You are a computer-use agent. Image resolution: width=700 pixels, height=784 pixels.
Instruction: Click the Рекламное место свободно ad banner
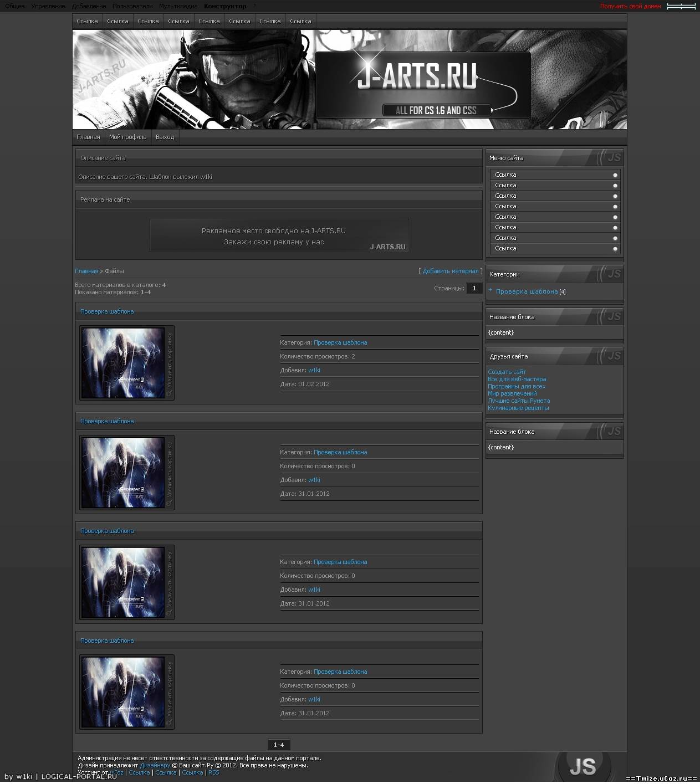point(279,235)
